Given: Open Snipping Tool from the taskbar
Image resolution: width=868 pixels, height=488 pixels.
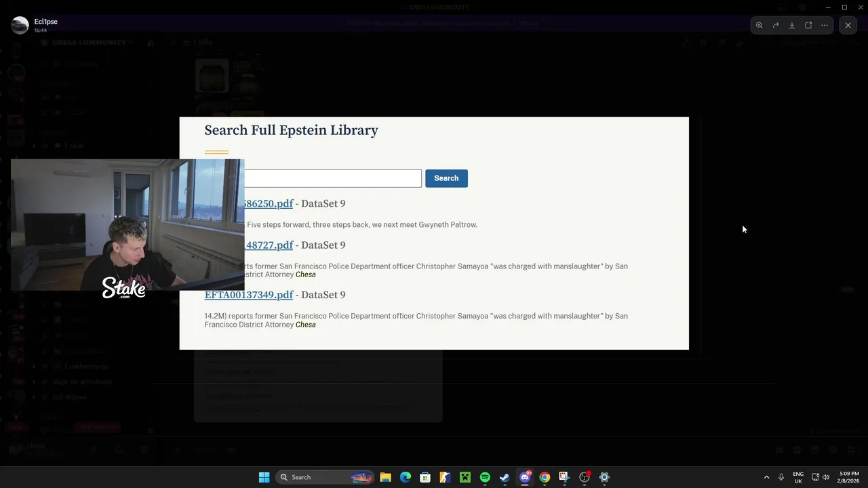Looking at the screenshot, I should pos(564,477).
